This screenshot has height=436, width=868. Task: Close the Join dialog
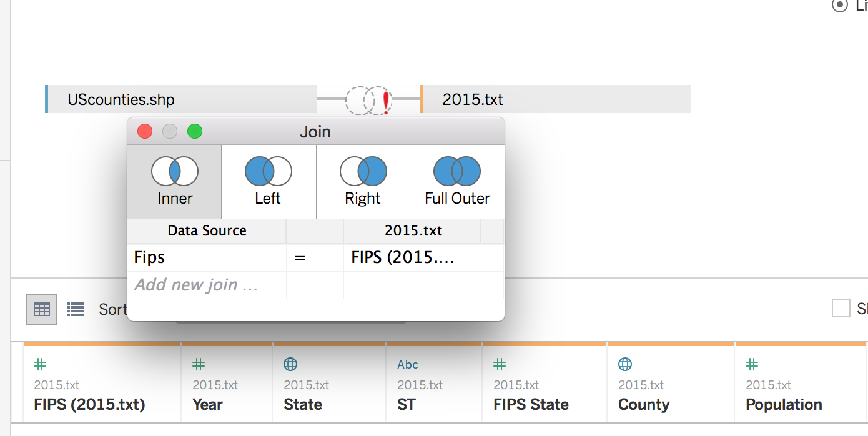(145, 131)
